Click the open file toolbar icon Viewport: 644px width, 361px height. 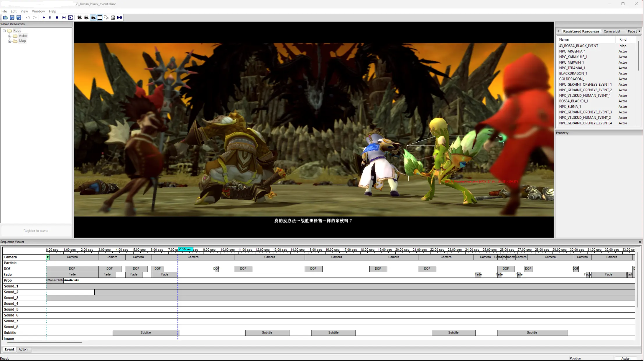[x=5, y=17]
